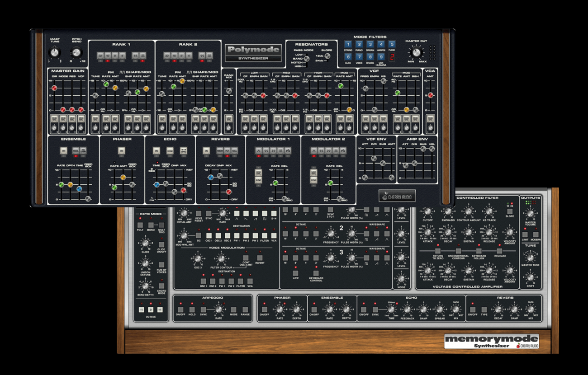This screenshot has height=375, width=588.
Task: Click the UNISON DETUNE knob
Action: 145,262
